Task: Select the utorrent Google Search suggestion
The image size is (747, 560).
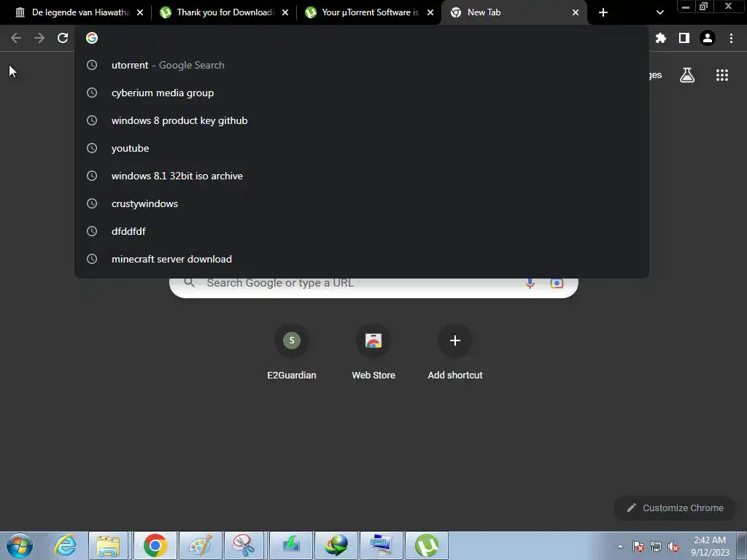Action: pos(362,65)
